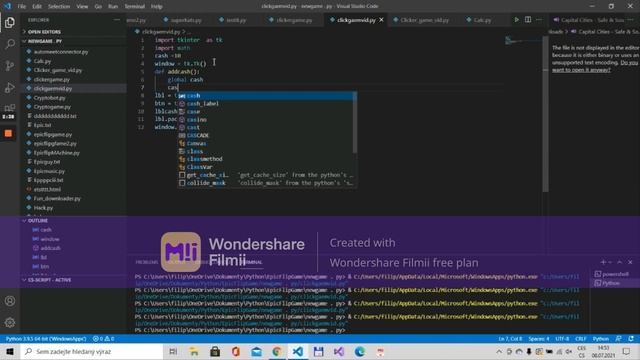
Task: Maximize the terminal panel with caret
Action: 620,262
